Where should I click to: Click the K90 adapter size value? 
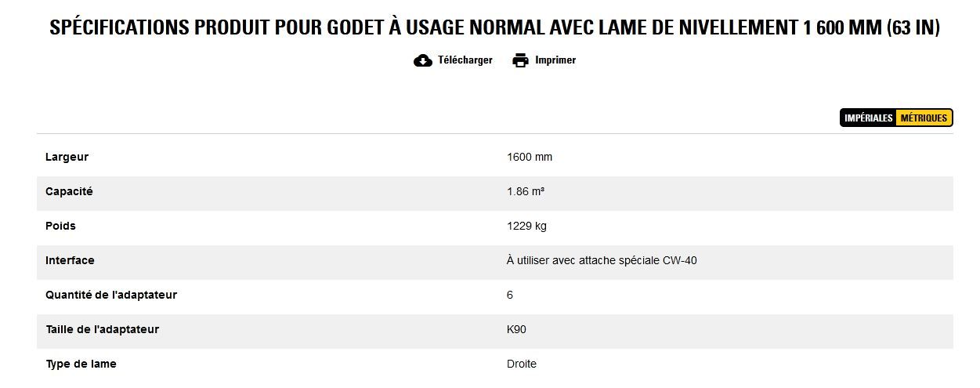click(516, 329)
